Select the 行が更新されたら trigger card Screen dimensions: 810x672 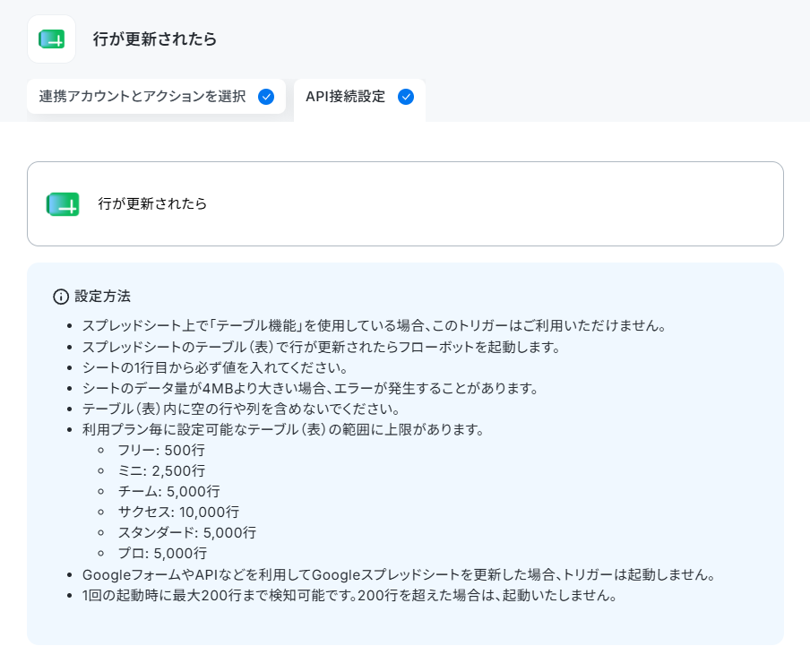[x=405, y=204]
